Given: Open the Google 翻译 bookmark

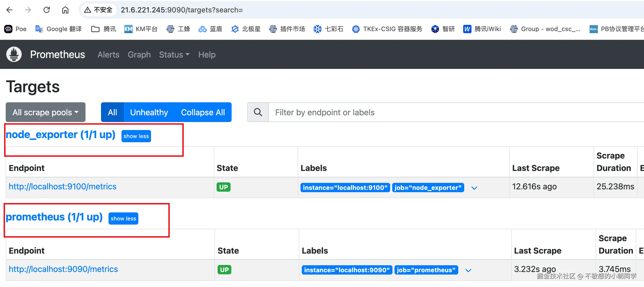Looking at the screenshot, I should point(59,29).
